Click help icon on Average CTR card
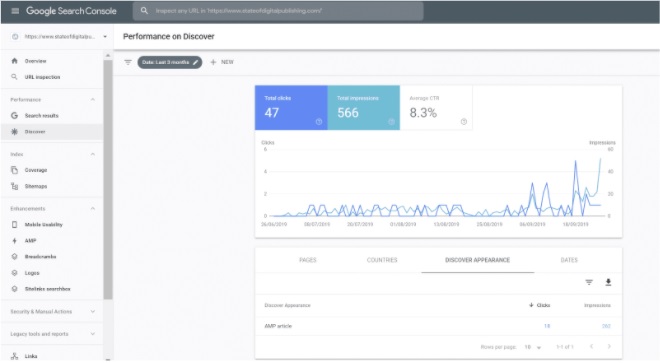660x363 pixels. (x=464, y=122)
